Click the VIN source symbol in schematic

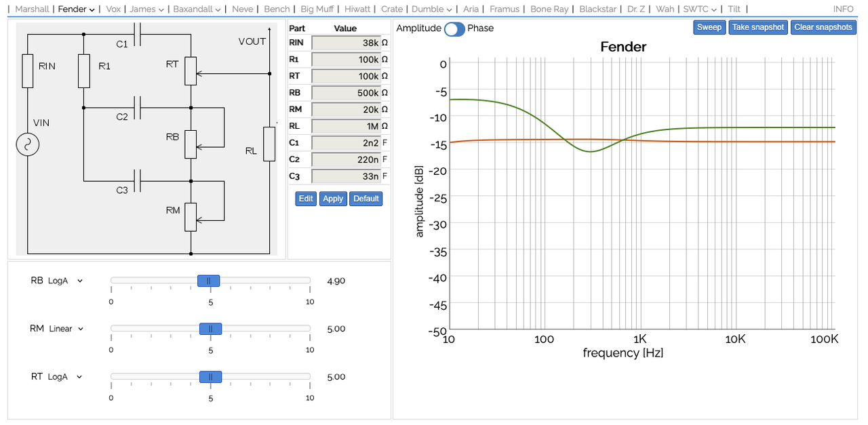(x=28, y=144)
